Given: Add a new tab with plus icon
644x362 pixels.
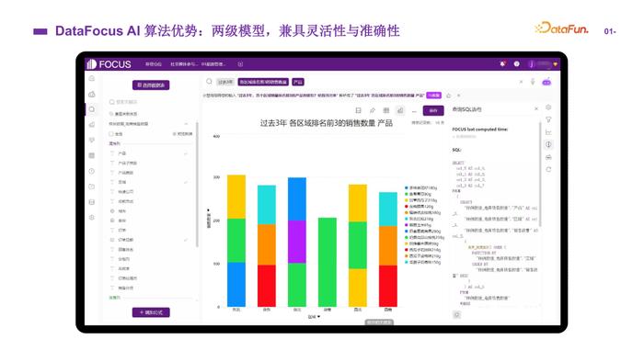Looking at the screenshot, I should click(240, 64).
